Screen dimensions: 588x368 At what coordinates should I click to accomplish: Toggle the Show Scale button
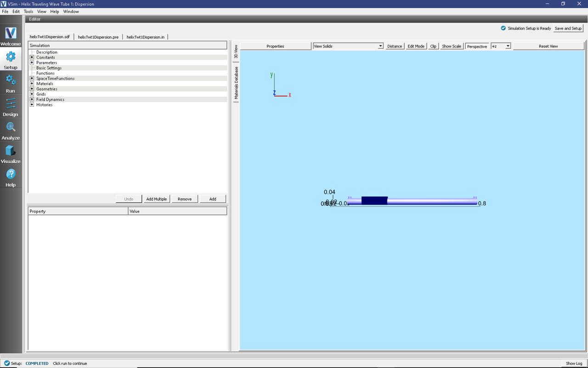452,46
